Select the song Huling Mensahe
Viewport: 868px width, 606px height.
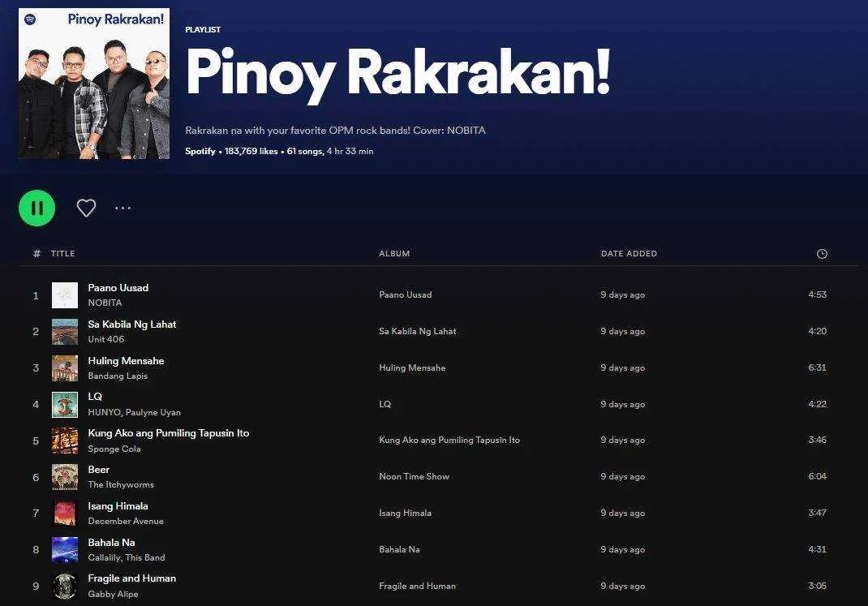pyautogui.click(x=127, y=361)
